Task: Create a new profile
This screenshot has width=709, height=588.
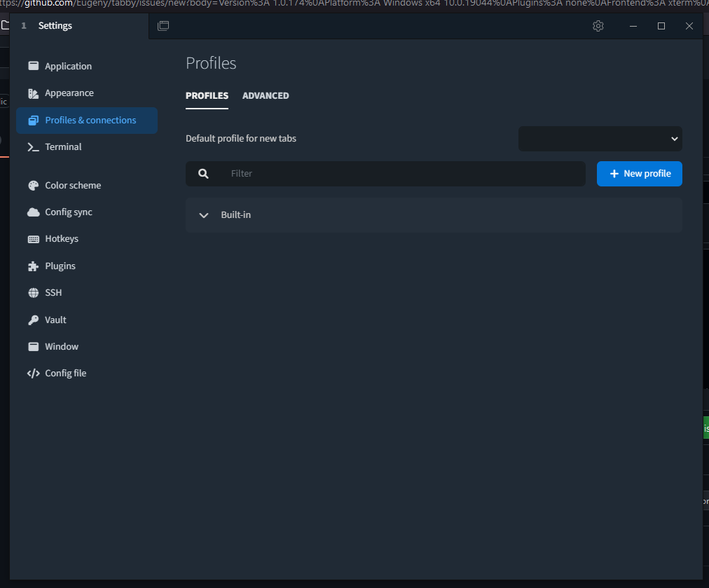Action: [639, 173]
